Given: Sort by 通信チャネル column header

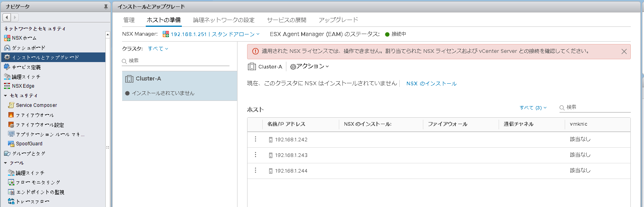Looking at the screenshot, I should [x=518, y=124].
